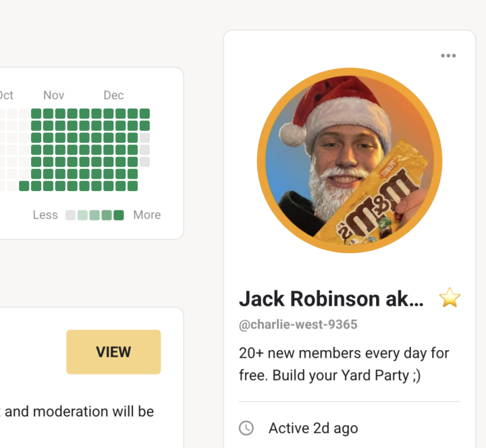Click the Nov month label on heatmap

(x=54, y=95)
